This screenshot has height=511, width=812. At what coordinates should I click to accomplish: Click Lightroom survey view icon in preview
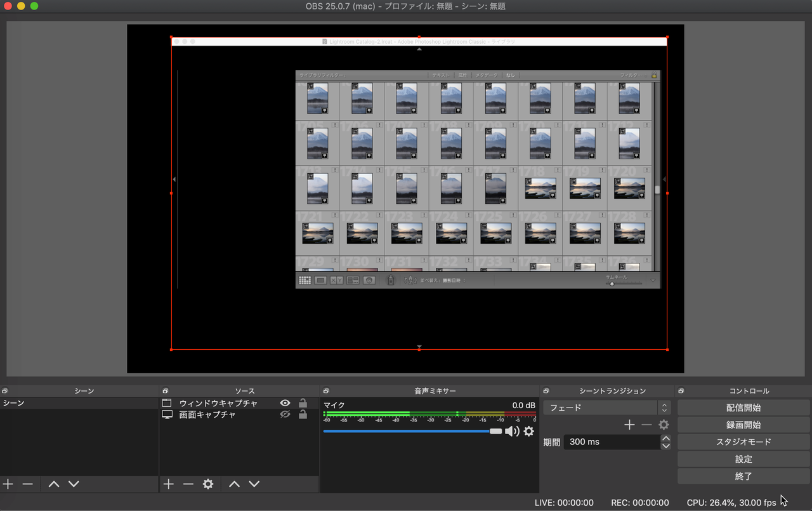coord(353,280)
